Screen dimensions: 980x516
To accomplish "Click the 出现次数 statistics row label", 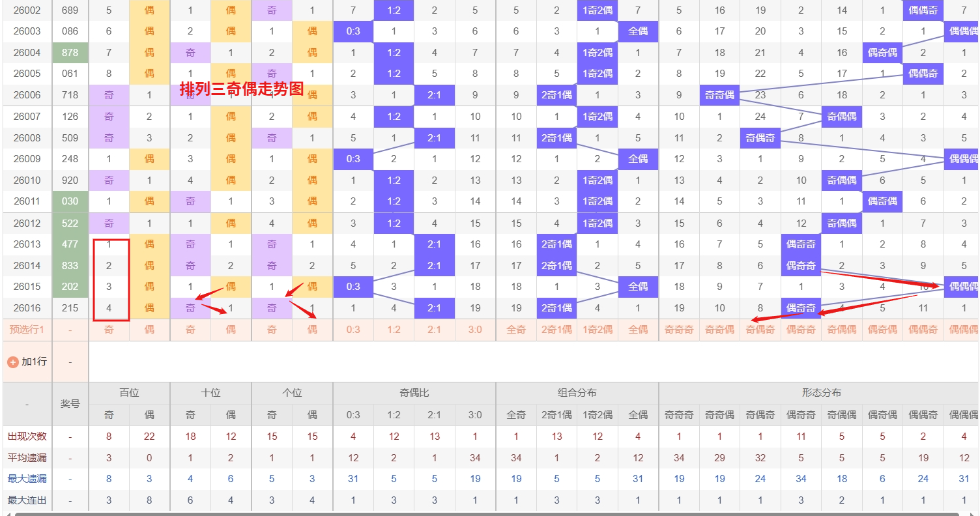I will click(x=27, y=437).
